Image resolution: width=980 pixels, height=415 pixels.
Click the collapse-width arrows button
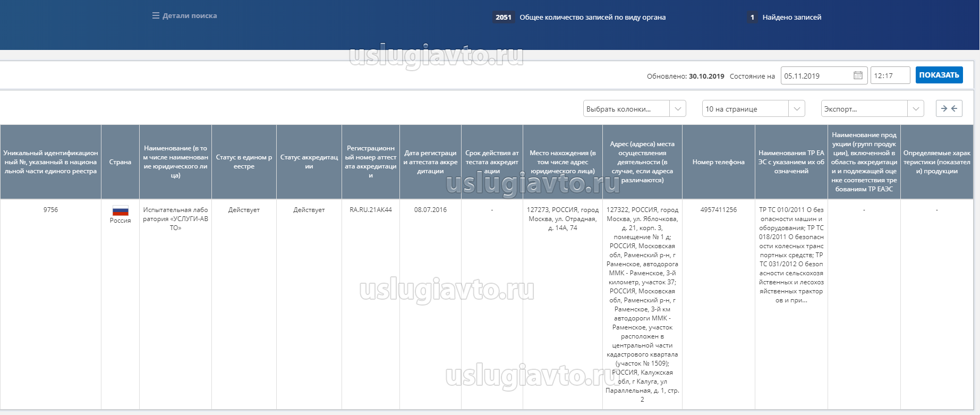point(949,108)
